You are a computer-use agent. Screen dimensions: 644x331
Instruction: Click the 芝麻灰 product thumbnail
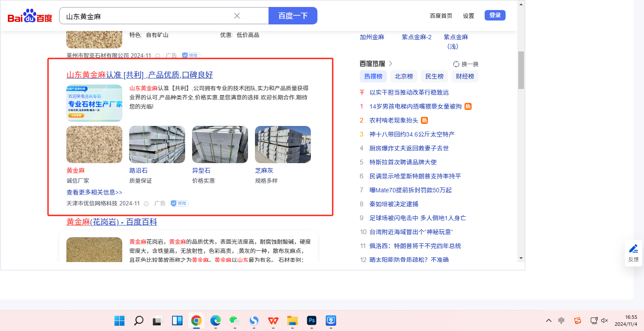coord(283,145)
